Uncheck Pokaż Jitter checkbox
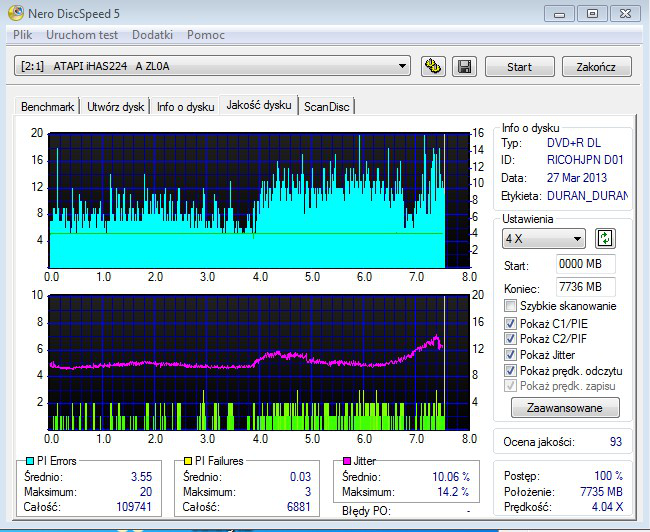650x532 pixels. coord(510,355)
